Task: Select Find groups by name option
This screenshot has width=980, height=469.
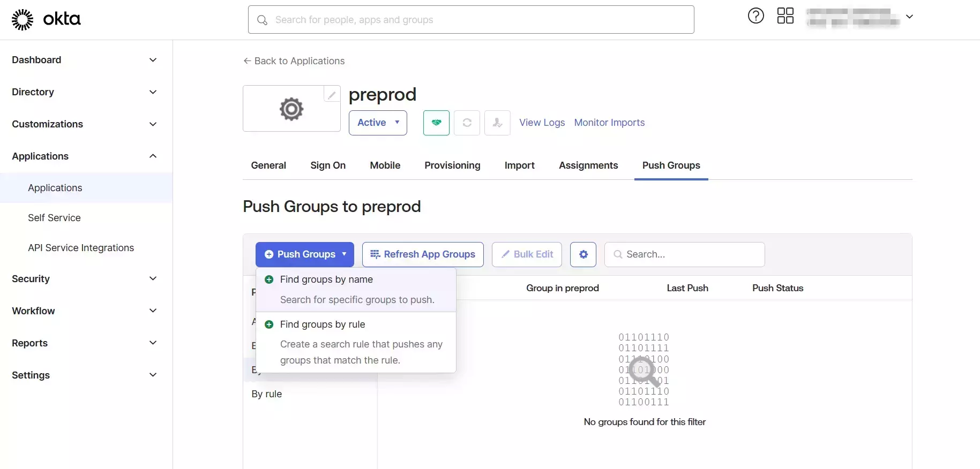Action: [x=326, y=279]
